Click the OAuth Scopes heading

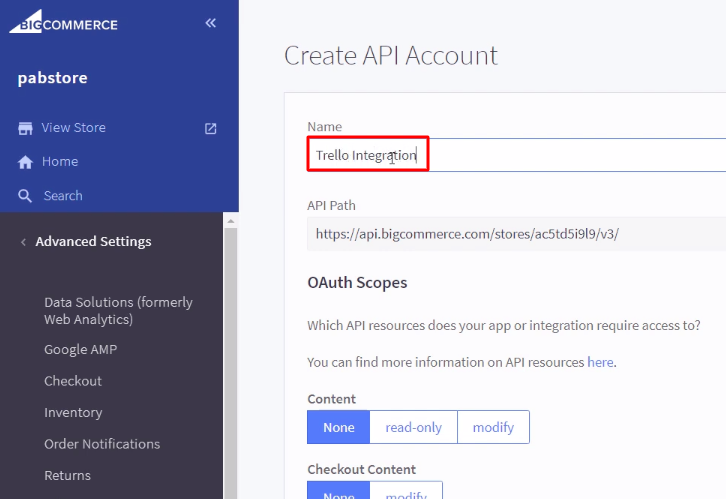[x=357, y=282]
